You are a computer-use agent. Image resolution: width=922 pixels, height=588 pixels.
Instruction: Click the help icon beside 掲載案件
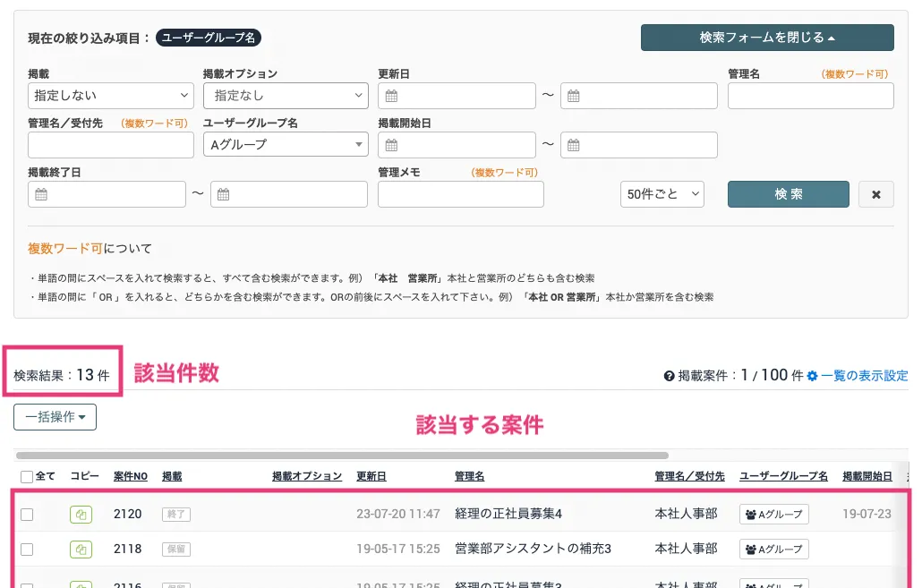(669, 376)
